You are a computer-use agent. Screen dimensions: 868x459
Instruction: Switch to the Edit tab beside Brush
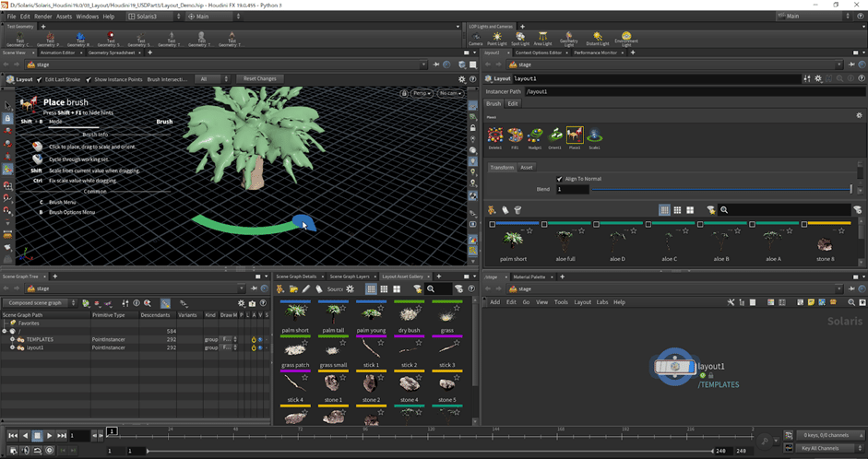tap(513, 103)
